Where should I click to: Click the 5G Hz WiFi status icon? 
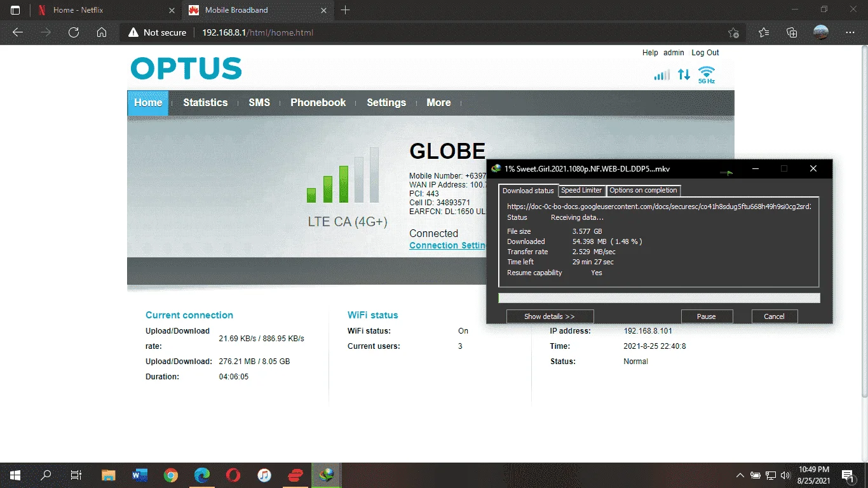click(707, 75)
